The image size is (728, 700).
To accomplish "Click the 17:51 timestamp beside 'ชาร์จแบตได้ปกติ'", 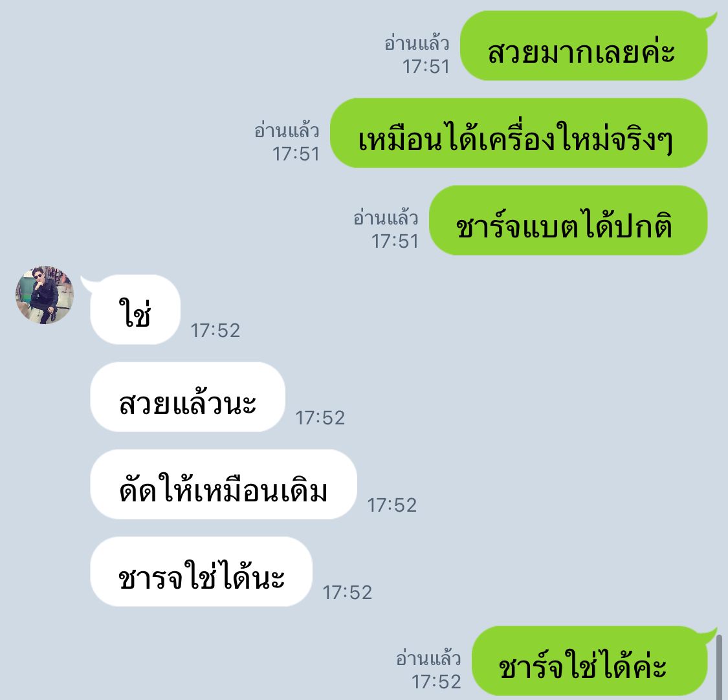I will (x=395, y=241).
